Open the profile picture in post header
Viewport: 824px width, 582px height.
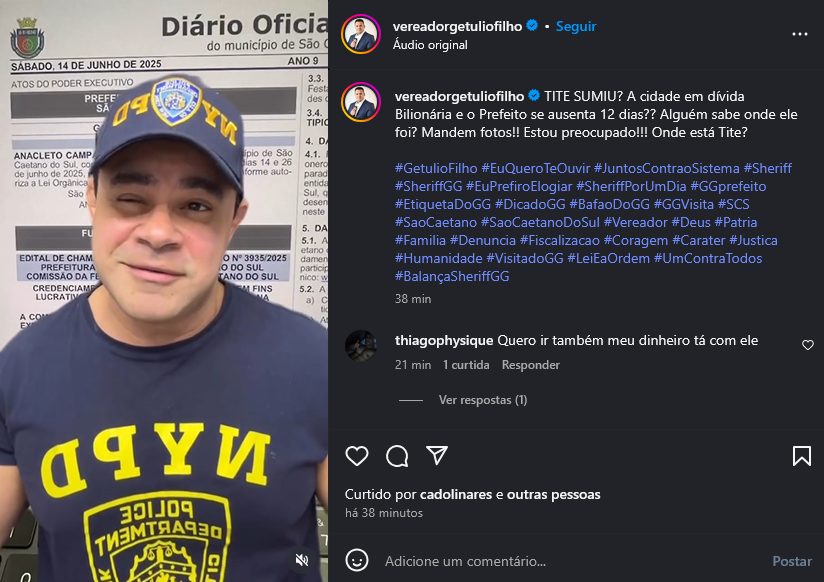tap(360, 34)
